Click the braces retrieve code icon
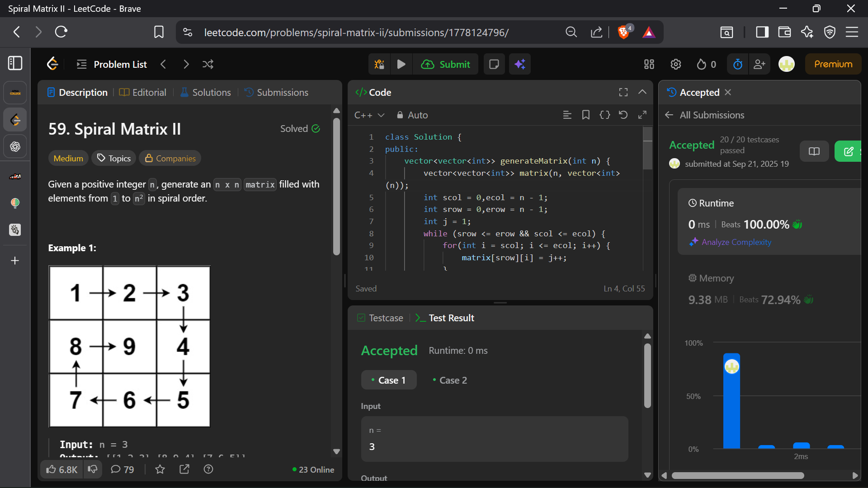The width and height of the screenshot is (868, 488). [604, 115]
